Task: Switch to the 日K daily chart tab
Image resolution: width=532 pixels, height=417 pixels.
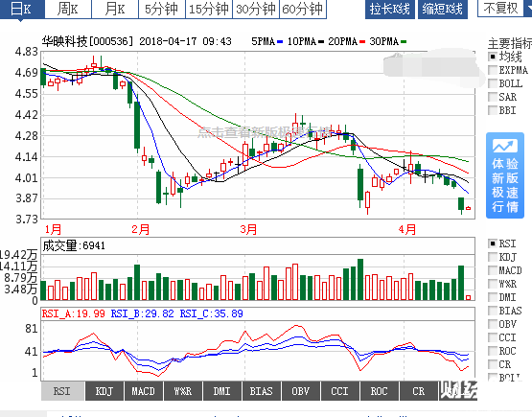Action: [x=22, y=9]
